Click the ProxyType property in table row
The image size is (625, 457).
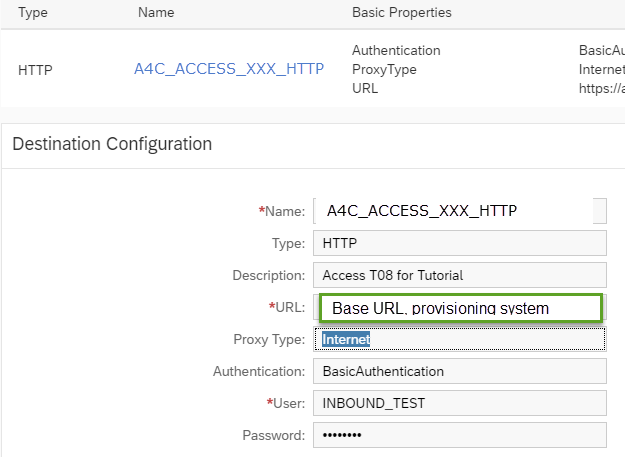pos(384,69)
